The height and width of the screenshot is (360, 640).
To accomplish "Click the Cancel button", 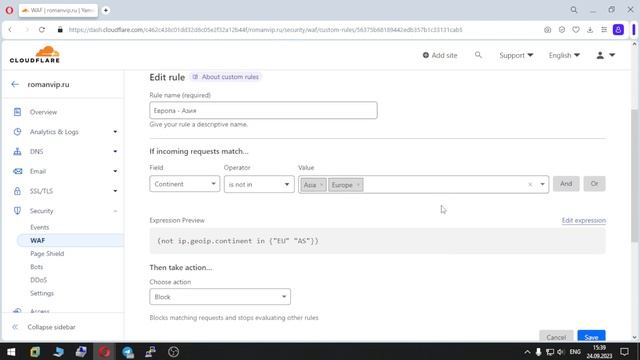I will point(556,337).
